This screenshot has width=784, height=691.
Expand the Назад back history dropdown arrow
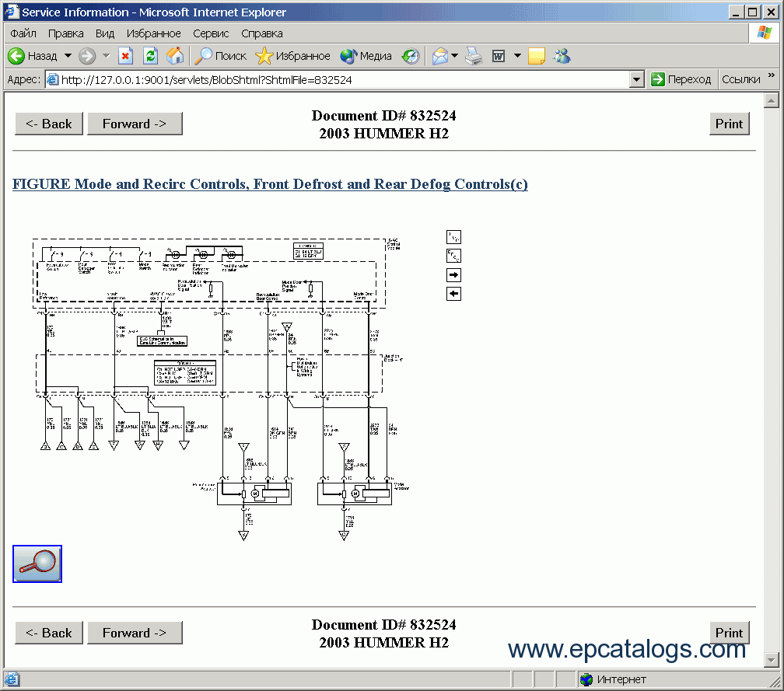[68, 56]
